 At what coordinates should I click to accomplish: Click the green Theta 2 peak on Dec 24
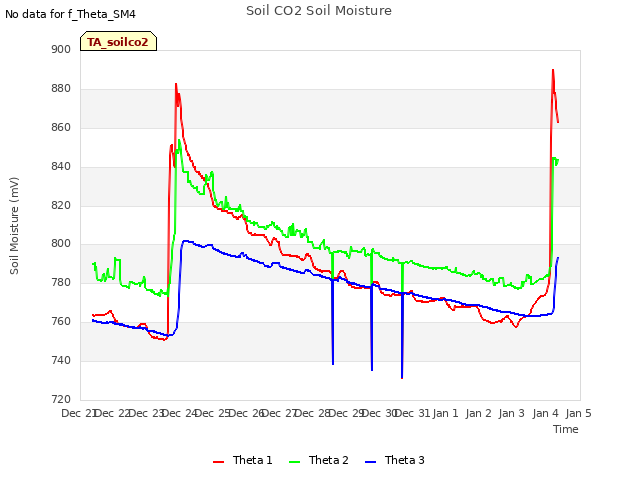[179, 140]
